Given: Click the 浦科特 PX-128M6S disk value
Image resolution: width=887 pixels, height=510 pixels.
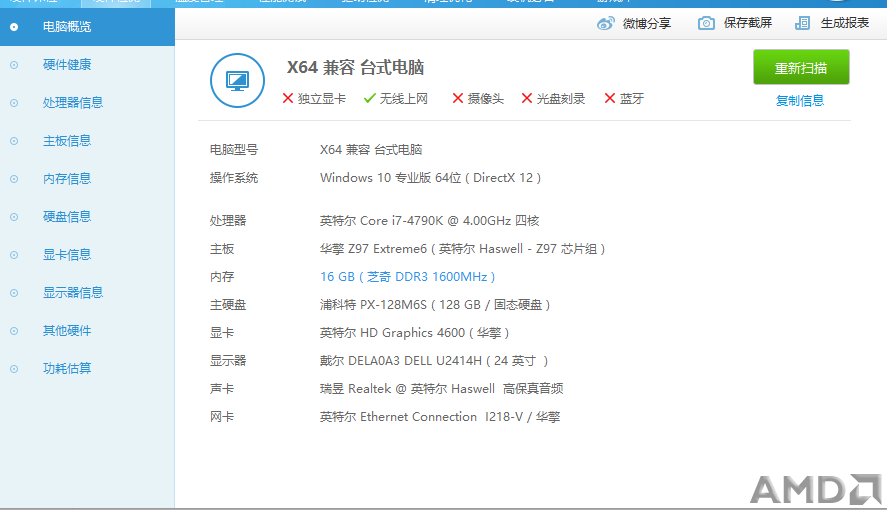Looking at the screenshot, I should (434, 305).
